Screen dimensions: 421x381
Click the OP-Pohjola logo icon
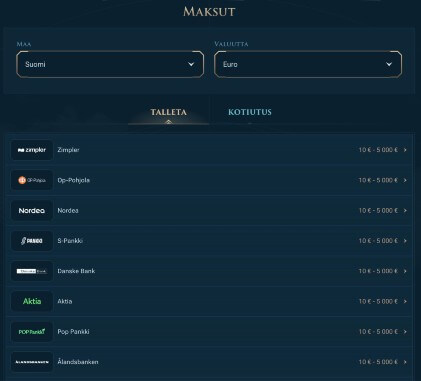click(x=32, y=180)
